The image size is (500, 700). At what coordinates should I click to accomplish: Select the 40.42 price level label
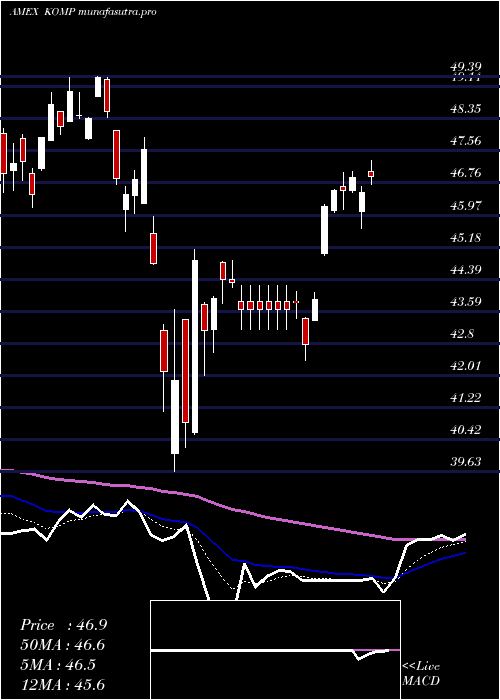coord(467,429)
